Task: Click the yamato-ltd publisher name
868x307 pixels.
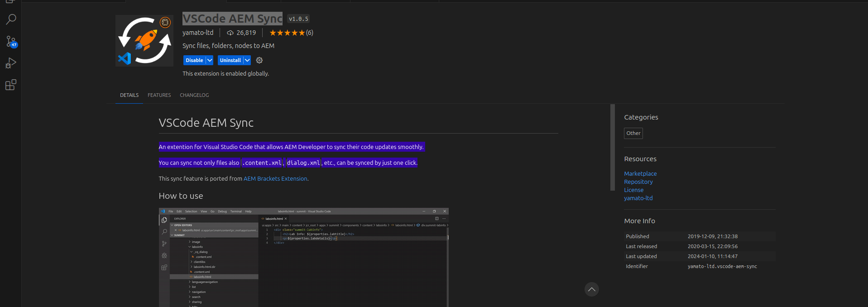Action: (x=198, y=33)
